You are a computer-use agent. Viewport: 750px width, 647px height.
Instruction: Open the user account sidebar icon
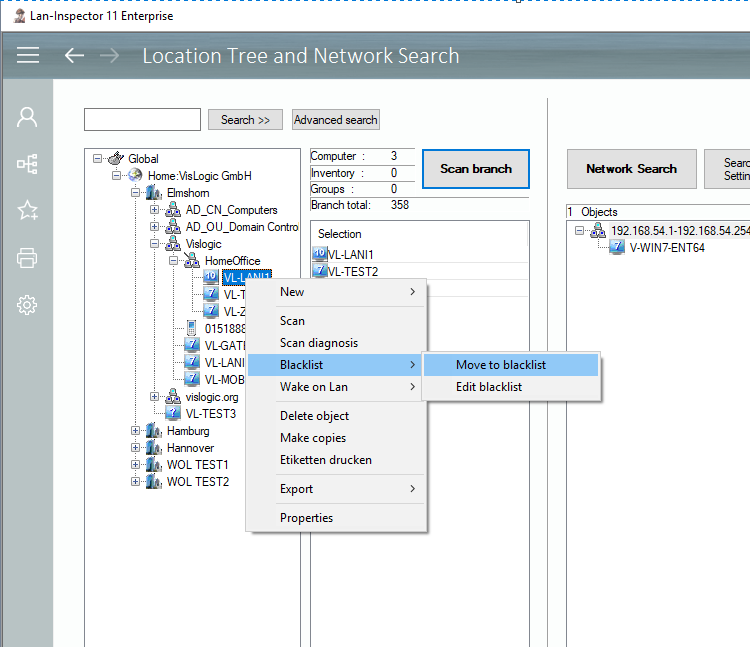(27, 117)
